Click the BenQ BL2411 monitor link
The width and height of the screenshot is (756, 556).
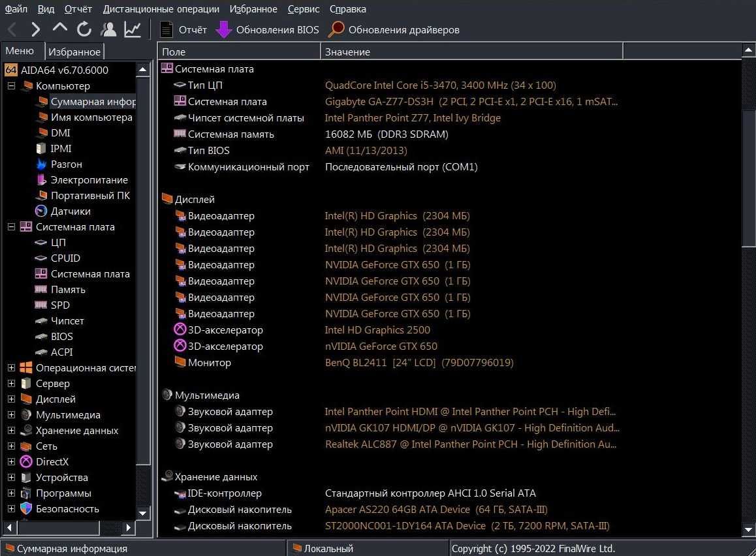[x=419, y=362]
